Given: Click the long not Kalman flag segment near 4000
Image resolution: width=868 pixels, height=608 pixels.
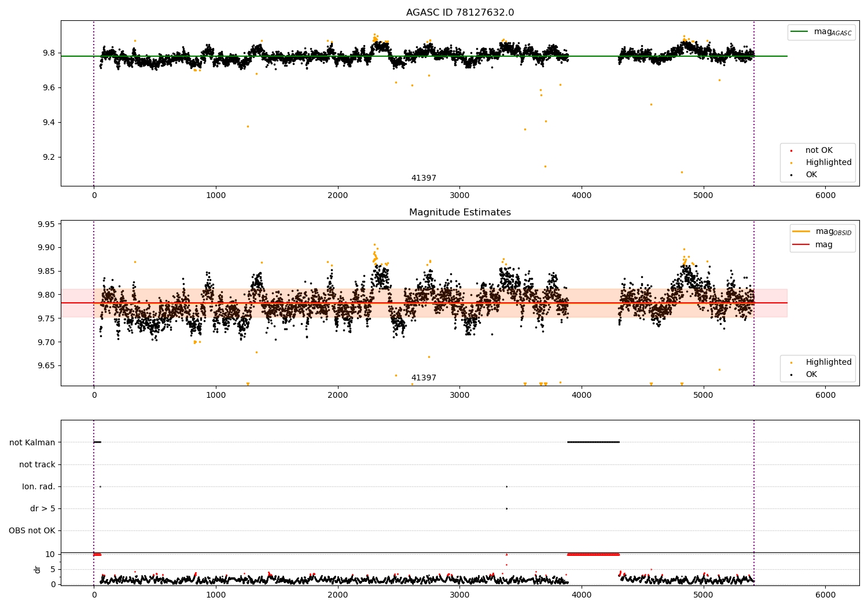Looking at the screenshot, I should click(x=593, y=442).
